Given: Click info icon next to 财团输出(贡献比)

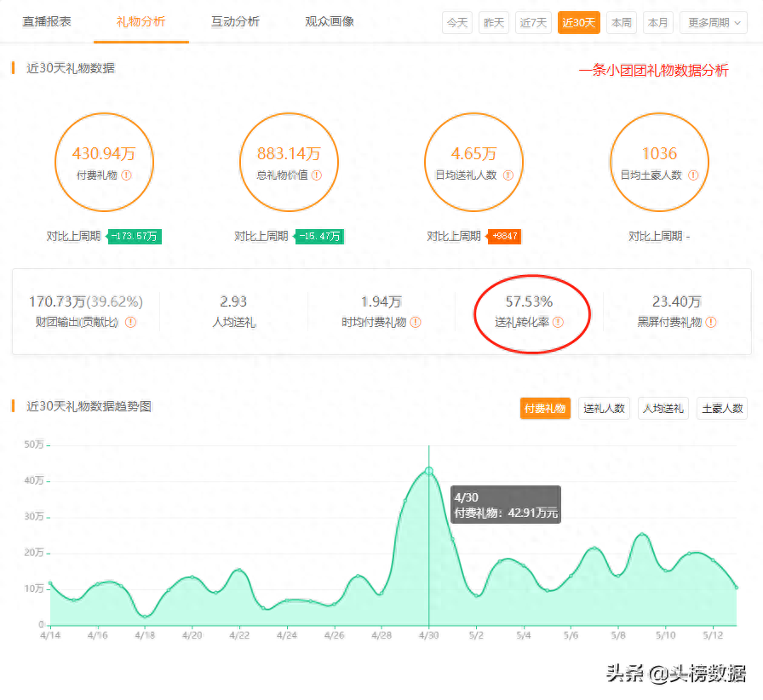Looking at the screenshot, I should (130, 323).
